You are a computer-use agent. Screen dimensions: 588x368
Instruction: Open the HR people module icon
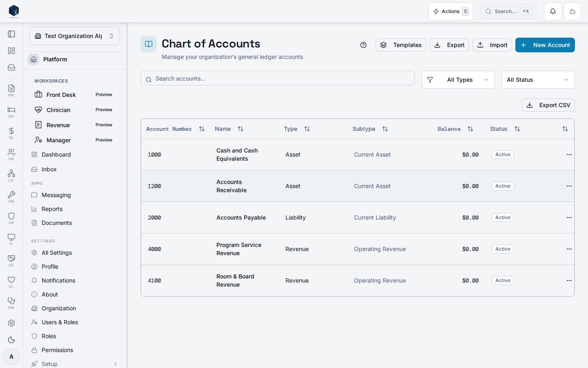(11, 154)
